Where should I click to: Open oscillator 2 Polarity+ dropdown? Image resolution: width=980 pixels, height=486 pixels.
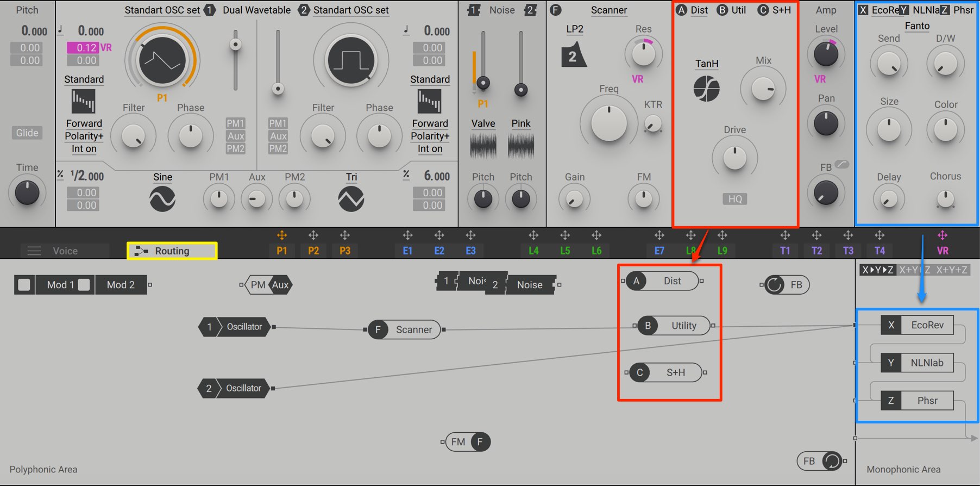(x=430, y=136)
